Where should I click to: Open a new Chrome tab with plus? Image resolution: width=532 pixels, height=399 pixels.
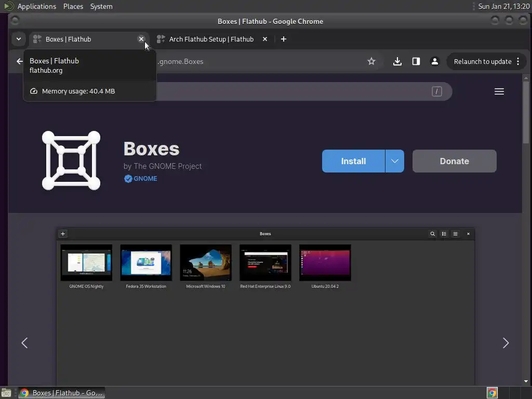pyautogui.click(x=284, y=39)
